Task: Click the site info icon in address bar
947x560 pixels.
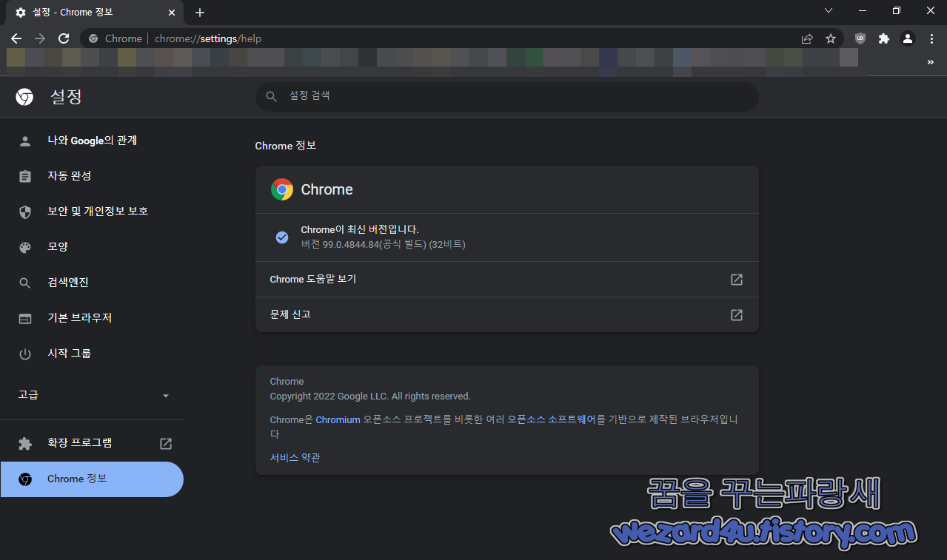Action: (x=93, y=38)
